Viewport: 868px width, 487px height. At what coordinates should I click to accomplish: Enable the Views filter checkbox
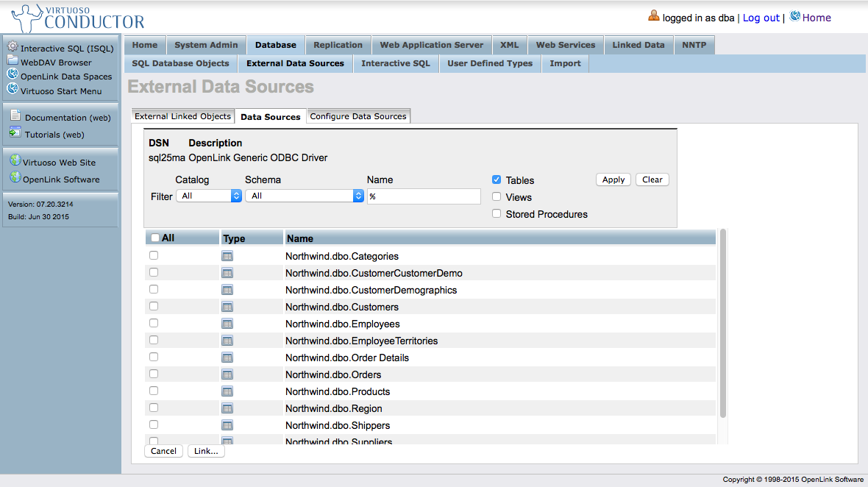click(497, 197)
